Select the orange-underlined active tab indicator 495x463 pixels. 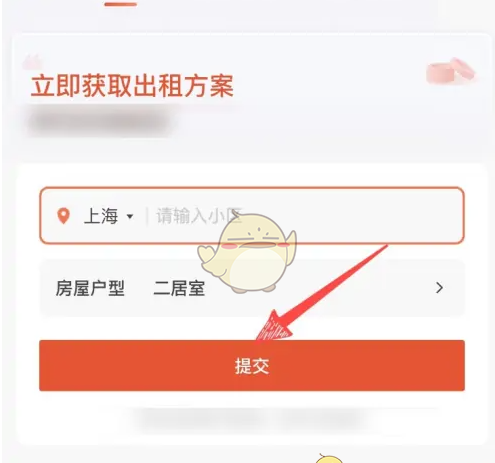120,4
